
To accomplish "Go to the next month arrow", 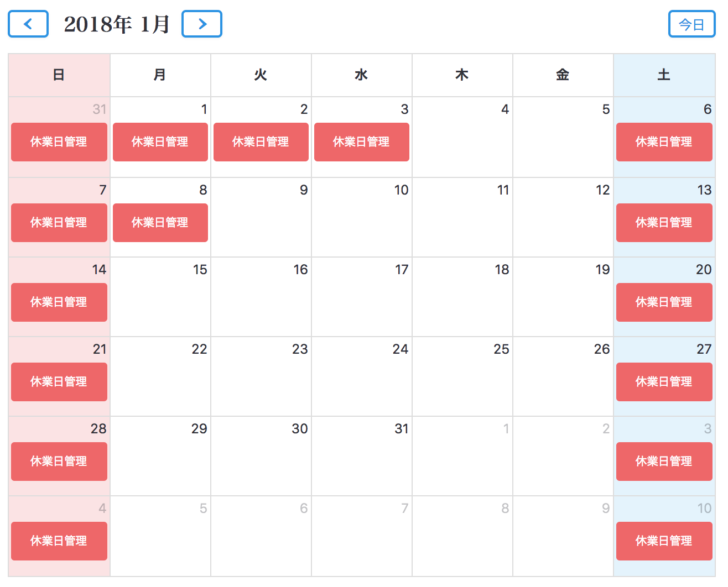I will click(202, 24).
